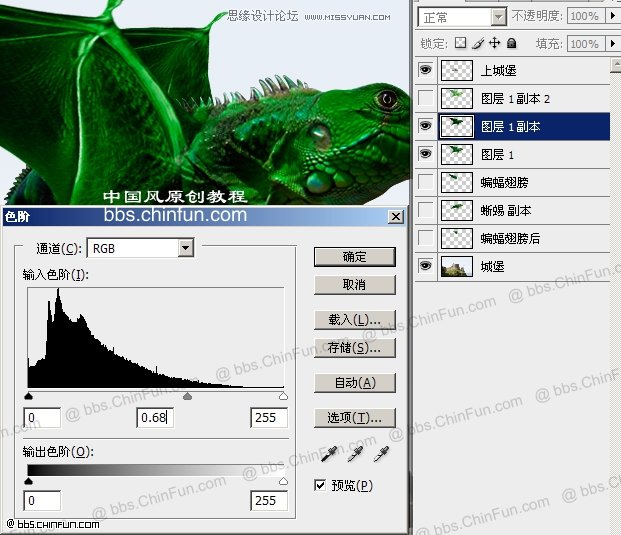
Task: Select the set white point eyedropper
Action: tap(381, 454)
